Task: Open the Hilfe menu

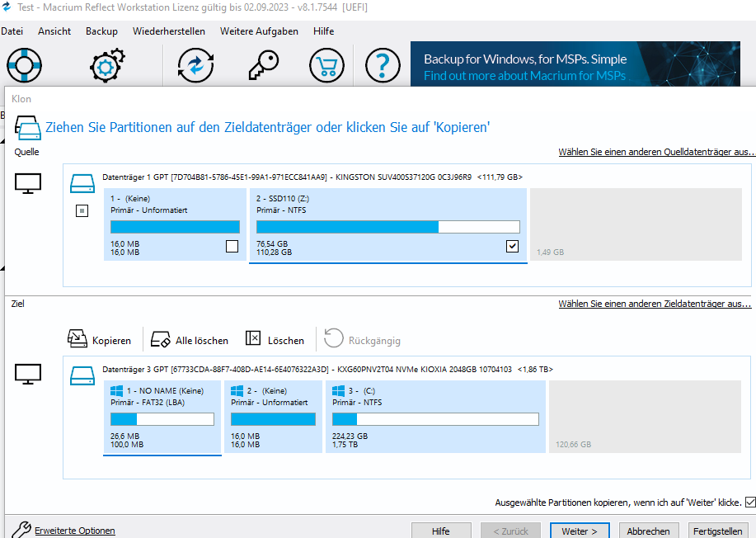Action: [x=323, y=31]
